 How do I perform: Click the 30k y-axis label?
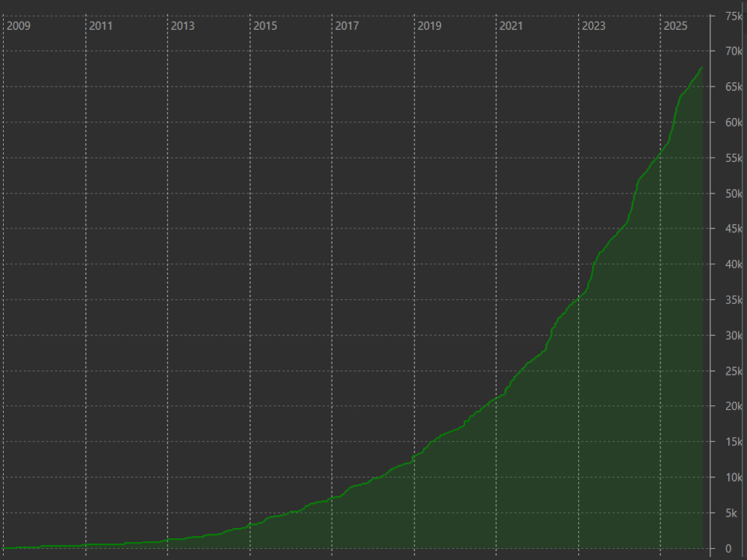point(734,335)
